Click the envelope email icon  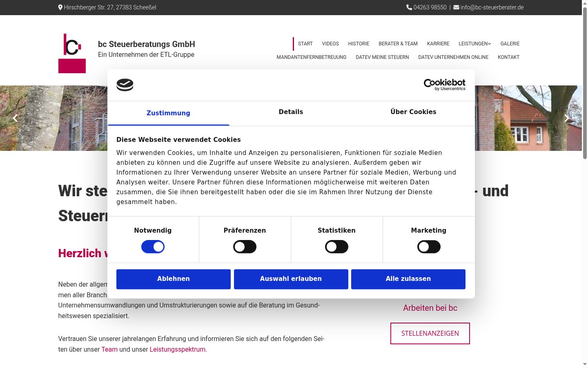click(x=456, y=7)
